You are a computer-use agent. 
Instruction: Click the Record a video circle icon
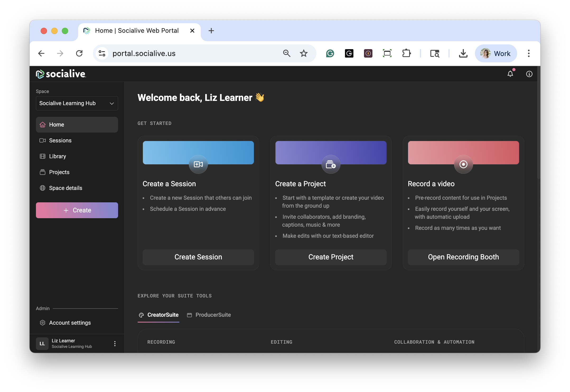tap(463, 164)
